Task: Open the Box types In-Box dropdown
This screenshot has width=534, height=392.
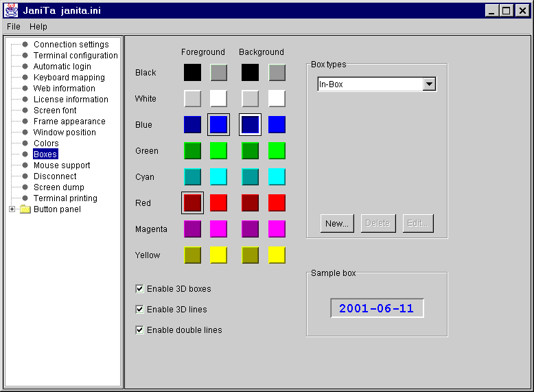Action: (x=429, y=84)
